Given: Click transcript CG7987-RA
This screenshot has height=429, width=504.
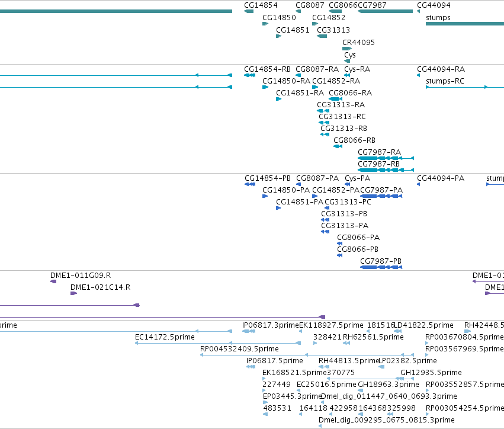Looking at the screenshot, I should (x=386, y=158).
